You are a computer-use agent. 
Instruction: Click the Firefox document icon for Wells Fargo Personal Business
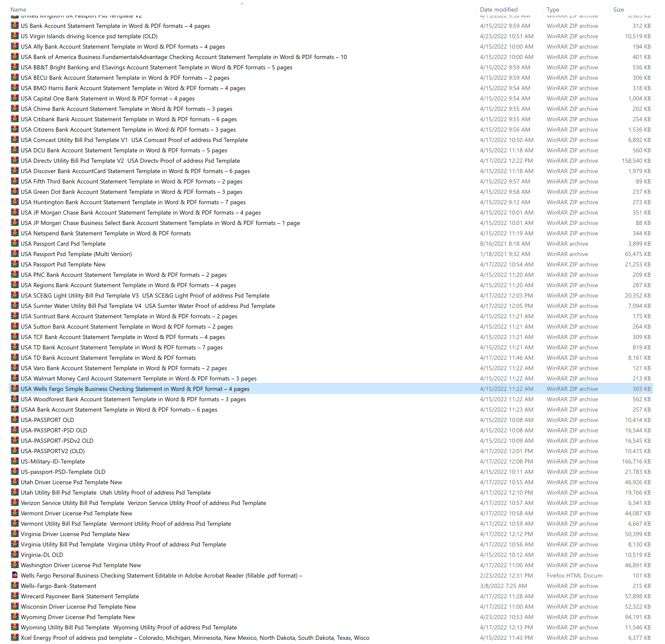tap(15, 575)
